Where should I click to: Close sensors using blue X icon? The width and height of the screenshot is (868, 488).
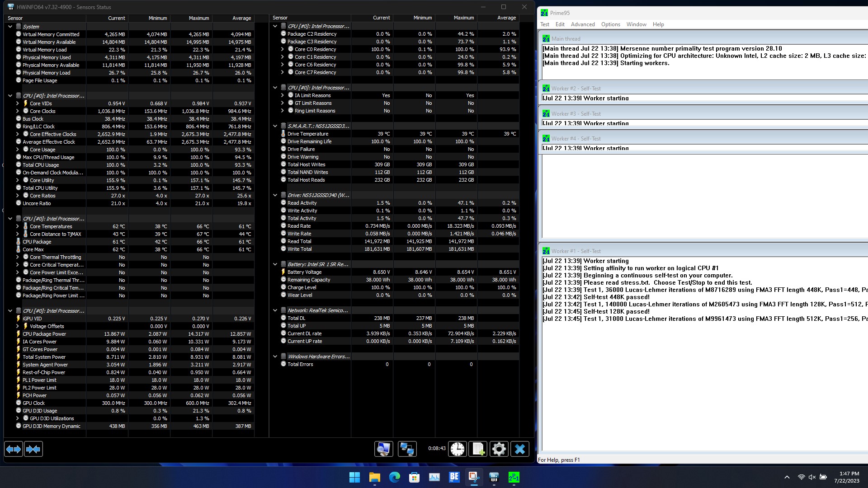point(520,449)
